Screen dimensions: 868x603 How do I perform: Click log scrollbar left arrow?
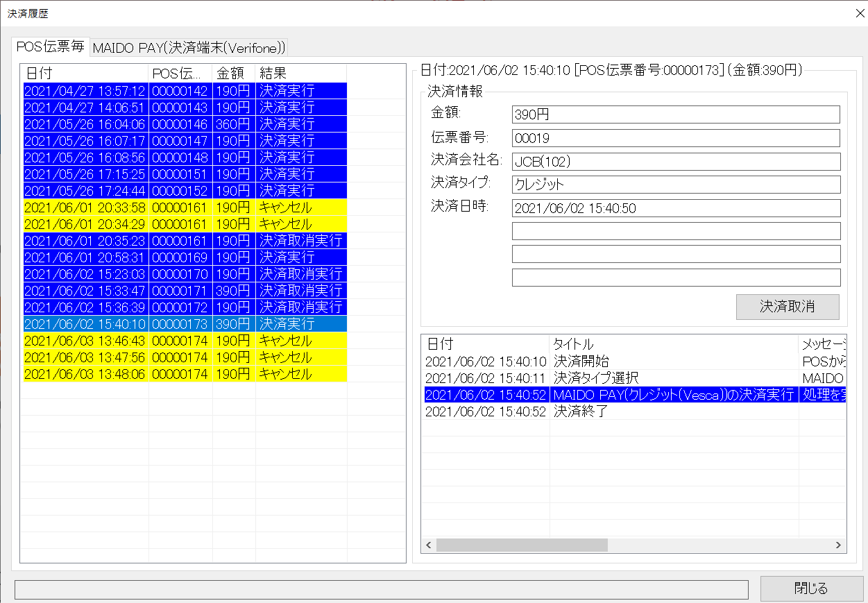click(428, 545)
